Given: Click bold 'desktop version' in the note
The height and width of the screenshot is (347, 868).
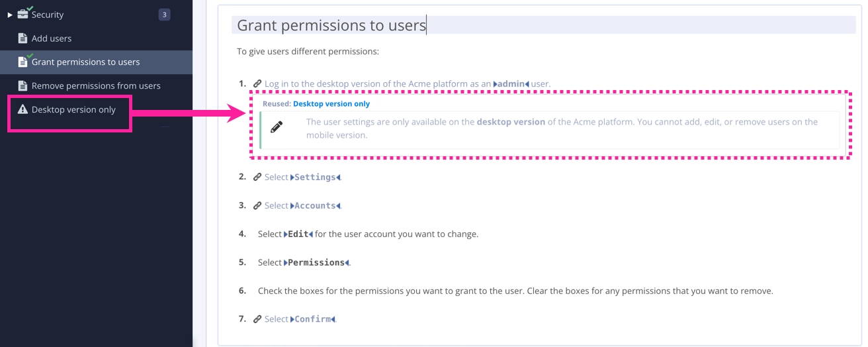Looking at the screenshot, I should coord(511,122).
